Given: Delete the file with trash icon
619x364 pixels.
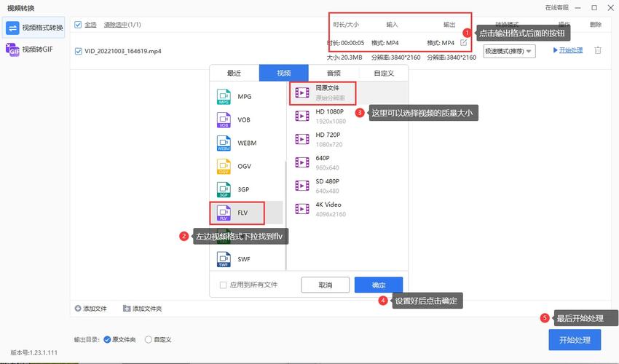Looking at the screenshot, I should pos(598,50).
